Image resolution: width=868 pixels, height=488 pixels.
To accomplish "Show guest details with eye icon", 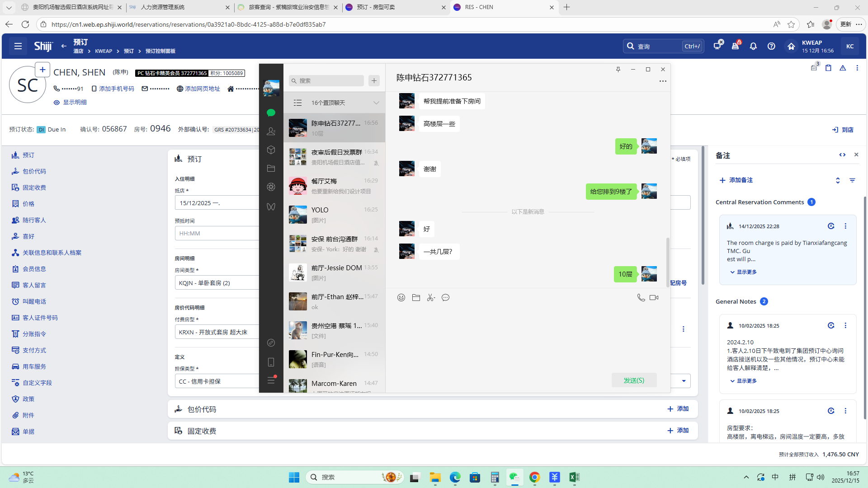I will pos(57,103).
